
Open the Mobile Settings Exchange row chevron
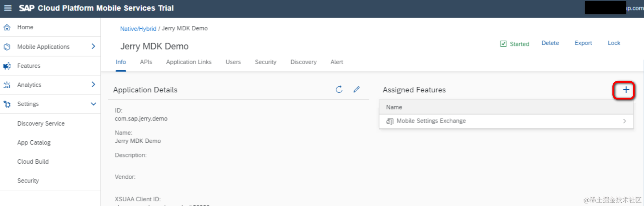pos(624,121)
